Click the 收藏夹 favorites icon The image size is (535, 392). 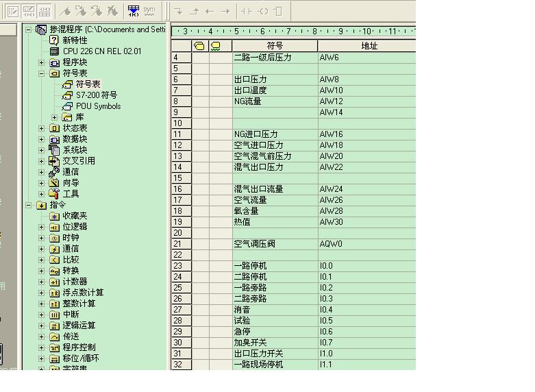point(55,216)
